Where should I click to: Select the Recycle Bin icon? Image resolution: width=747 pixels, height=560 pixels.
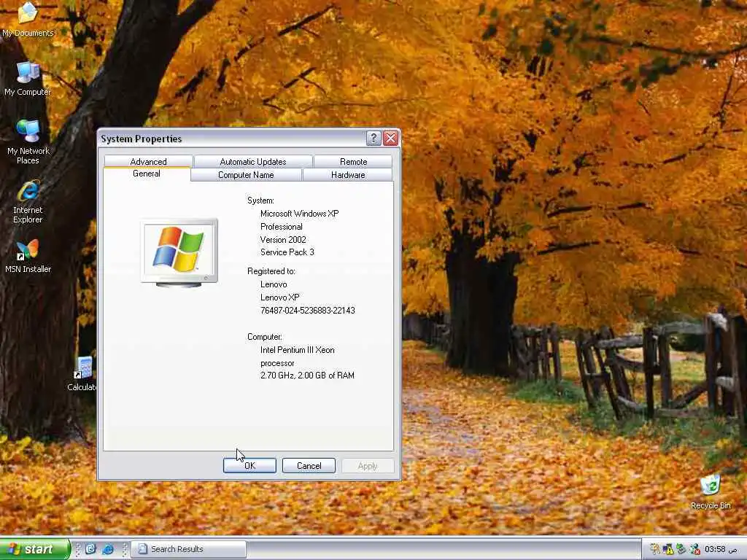711,492
